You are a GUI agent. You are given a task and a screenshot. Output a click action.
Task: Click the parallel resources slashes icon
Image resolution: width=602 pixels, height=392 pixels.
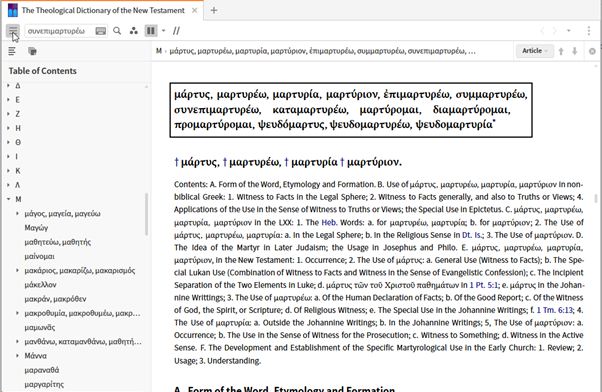(x=176, y=31)
